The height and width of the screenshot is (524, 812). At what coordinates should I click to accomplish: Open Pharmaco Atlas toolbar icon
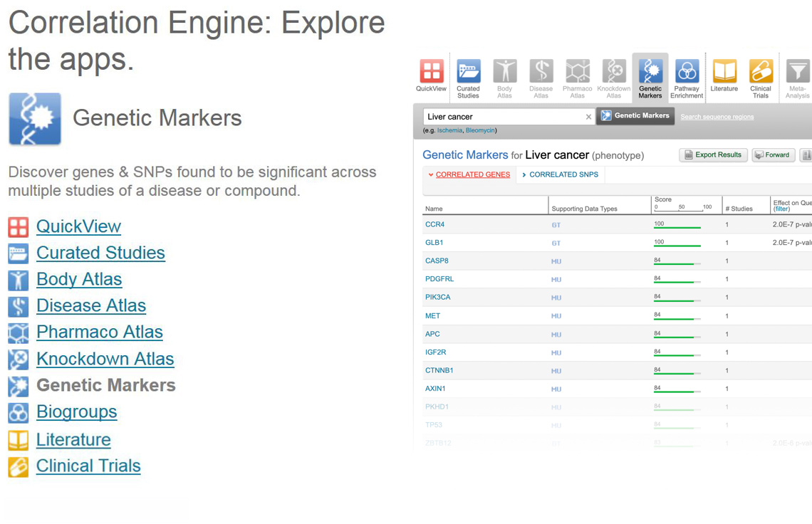pyautogui.click(x=578, y=72)
